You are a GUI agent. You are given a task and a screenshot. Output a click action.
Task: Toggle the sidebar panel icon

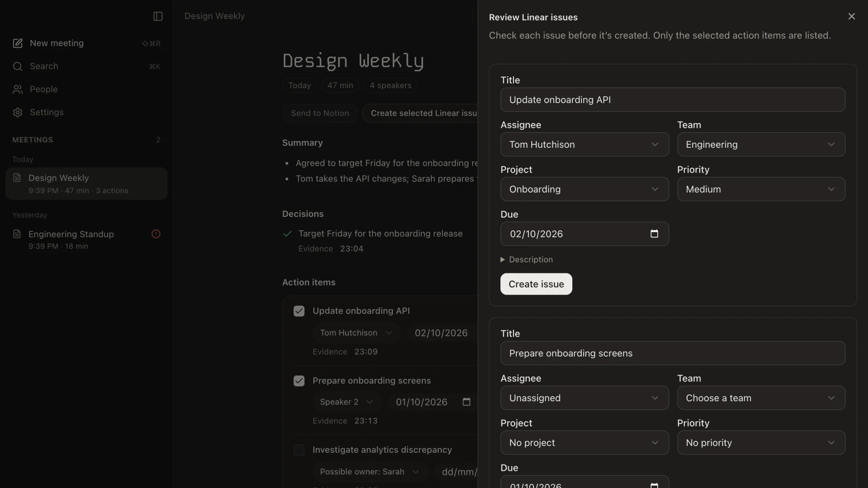pyautogui.click(x=158, y=16)
